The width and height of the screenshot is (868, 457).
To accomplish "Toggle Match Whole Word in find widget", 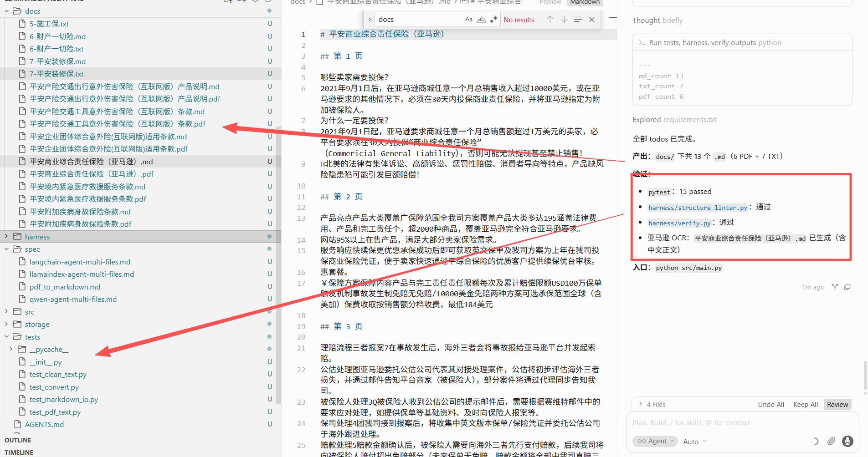I will (481, 20).
